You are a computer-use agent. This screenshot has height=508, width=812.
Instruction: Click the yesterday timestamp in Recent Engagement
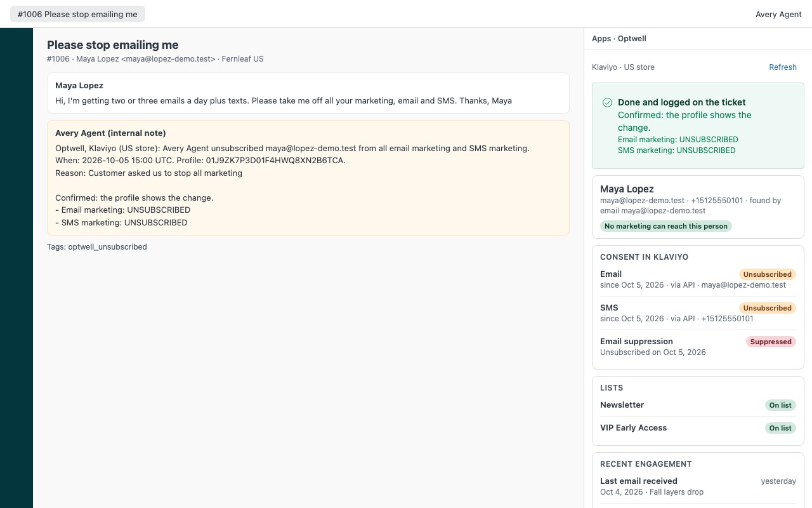pyautogui.click(x=778, y=481)
